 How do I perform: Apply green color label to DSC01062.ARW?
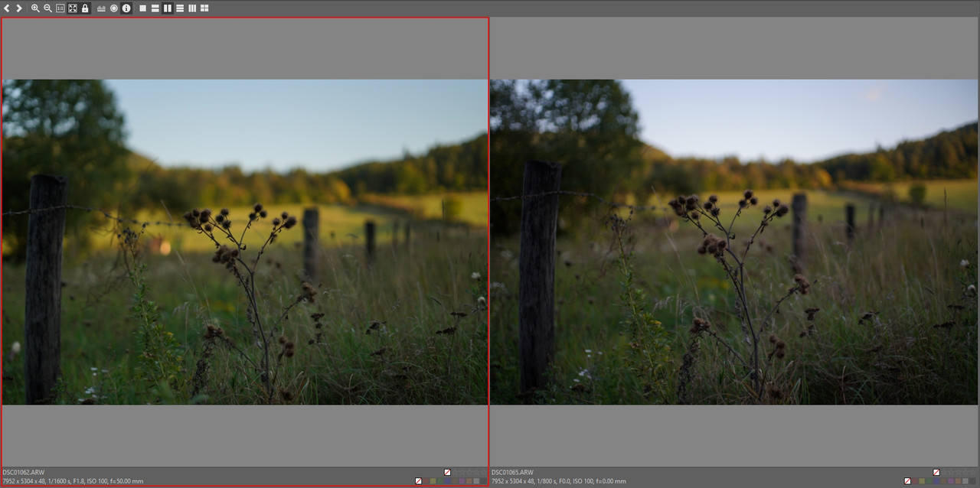pos(440,481)
